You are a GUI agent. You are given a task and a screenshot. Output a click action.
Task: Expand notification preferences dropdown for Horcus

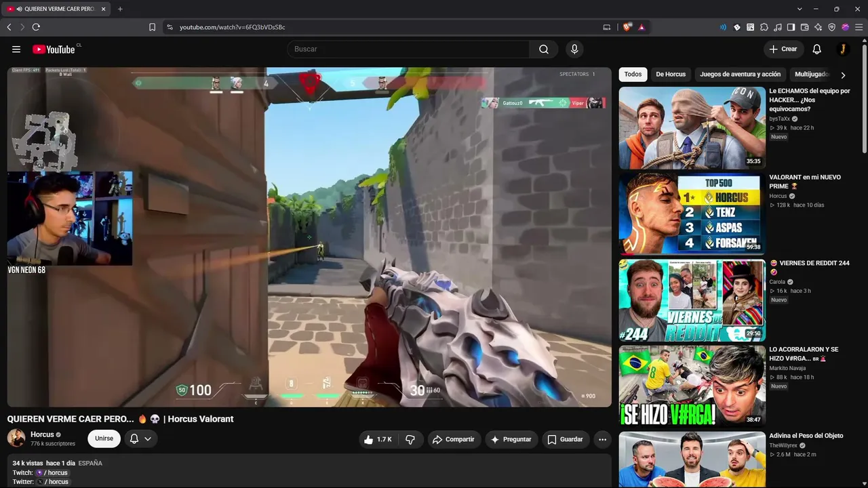(140, 439)
